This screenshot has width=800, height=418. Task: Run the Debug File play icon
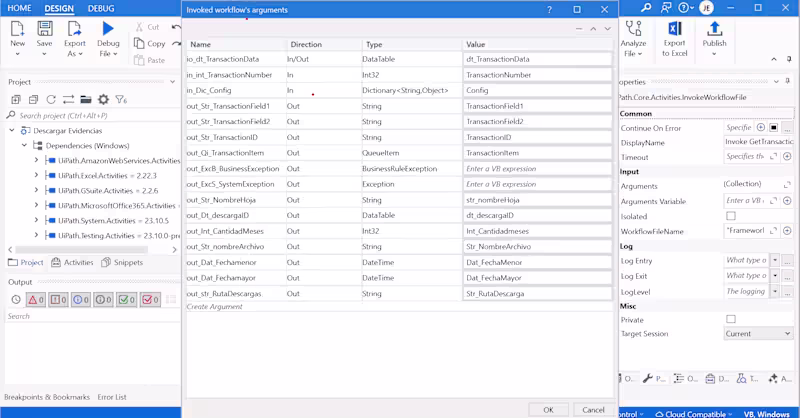click(108, 29)
